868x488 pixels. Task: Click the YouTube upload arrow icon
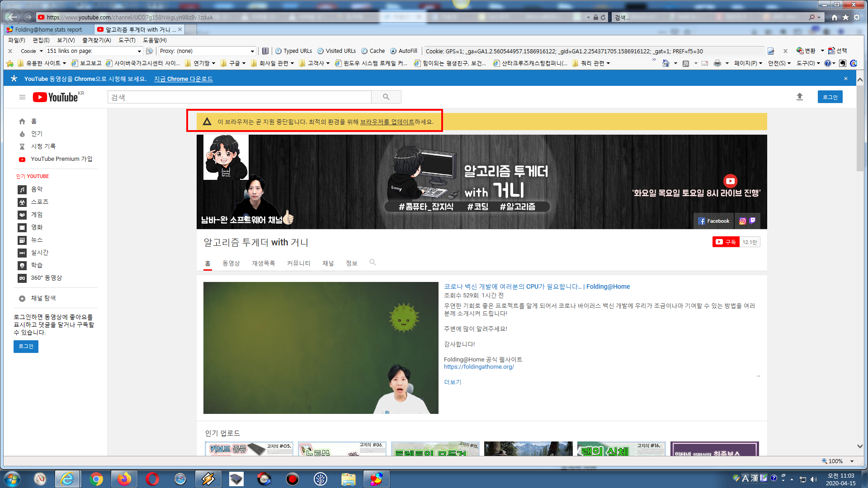(800, 97)
